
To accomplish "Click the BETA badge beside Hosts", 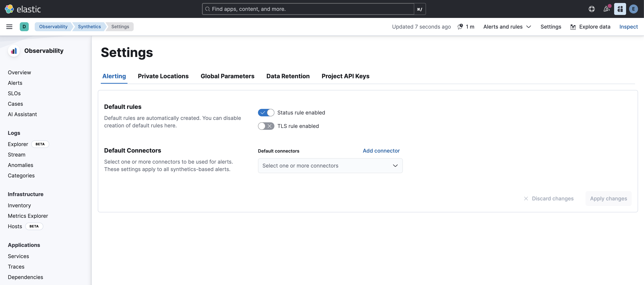I will pyautogui.click(x=34, y=226).
